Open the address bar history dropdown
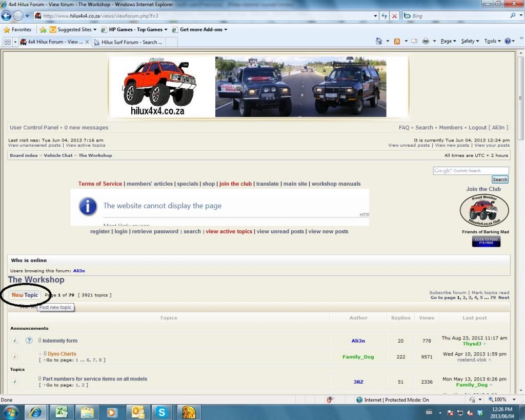The height and width of the screenshot is (420, 525). point(375,16)
